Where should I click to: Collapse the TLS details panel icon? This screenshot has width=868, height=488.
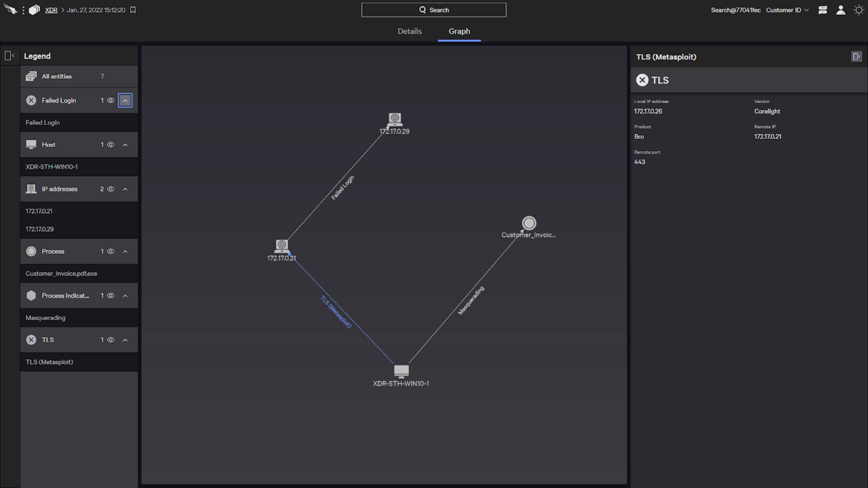(856, 56)
